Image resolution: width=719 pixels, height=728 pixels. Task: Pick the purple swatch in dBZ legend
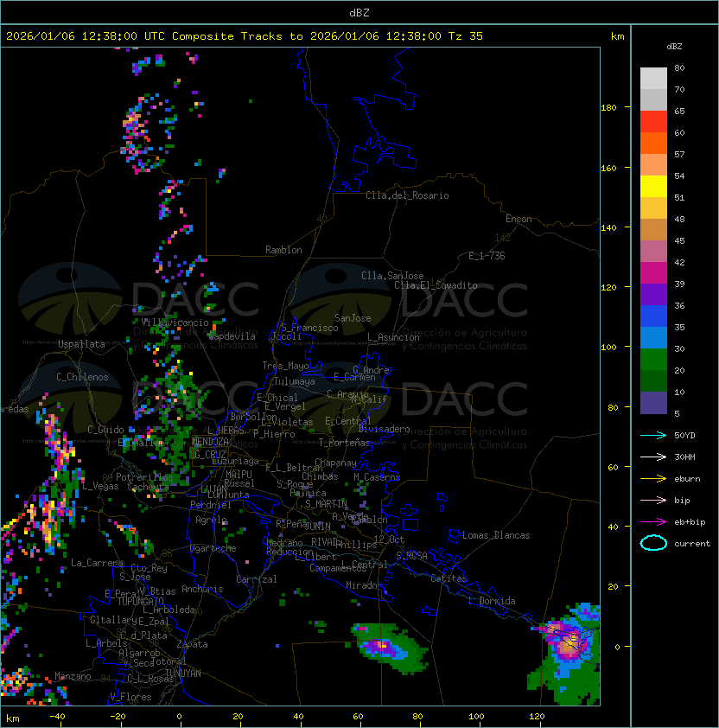pyautogui.click(x=653, y=294)
